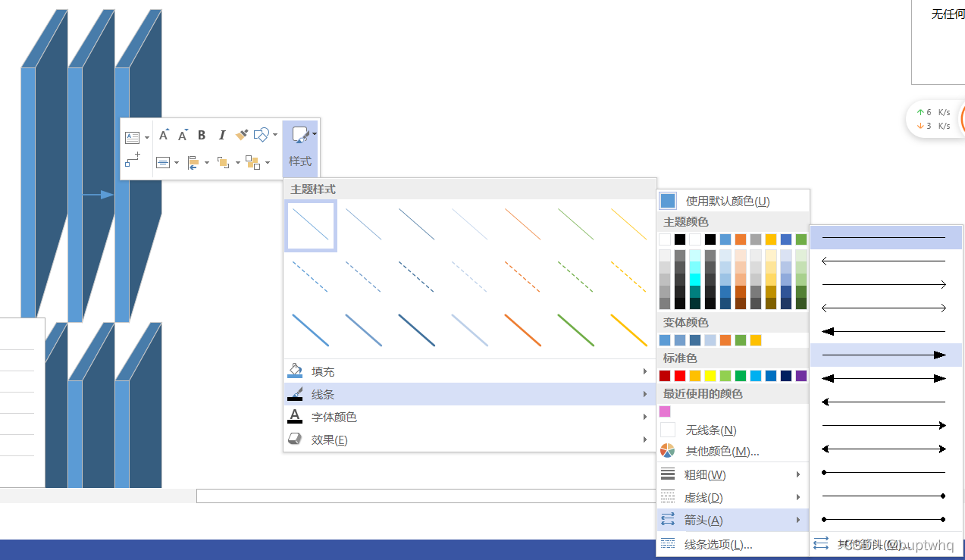Viewport: 965px width, 560px height.
Task: Select large filled arrowhead pointing left
Action: (x=885, y=331)
